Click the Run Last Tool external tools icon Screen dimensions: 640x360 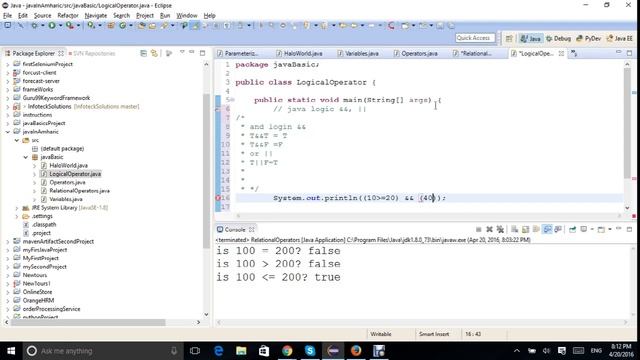(x=70, y=25)
